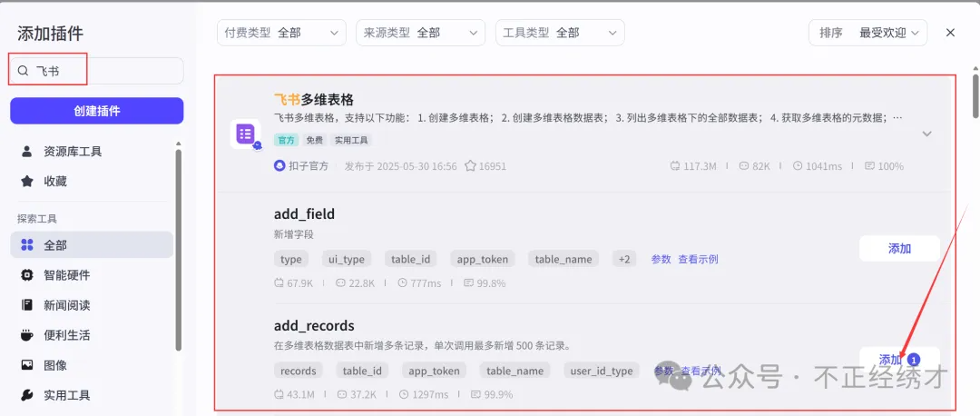Click the 免费 tag

point(314,141)
